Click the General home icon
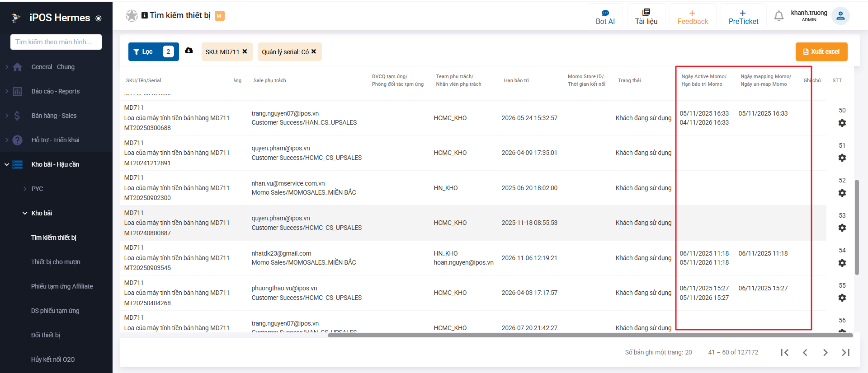The image size is (868, 373). (18, 67)
